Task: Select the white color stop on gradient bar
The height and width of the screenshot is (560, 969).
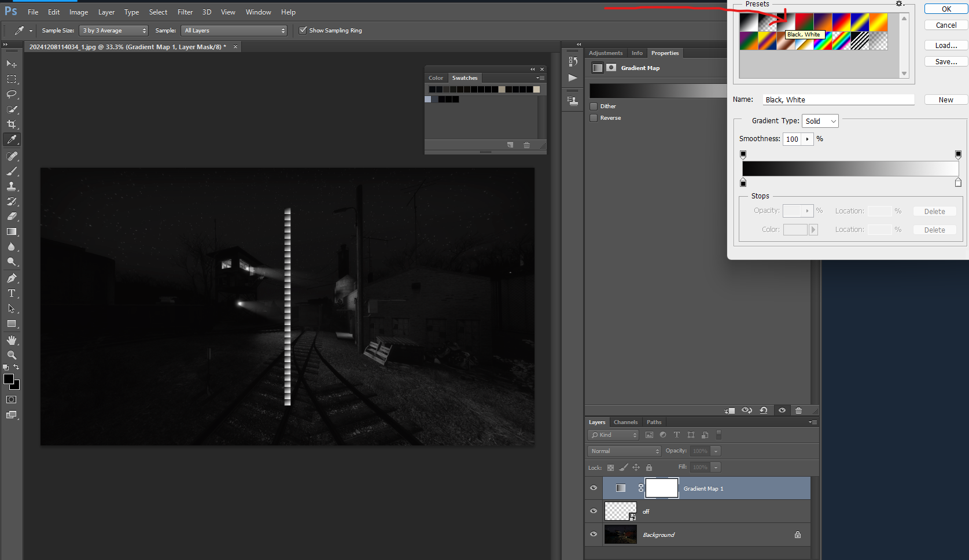Action: point(958,183)
